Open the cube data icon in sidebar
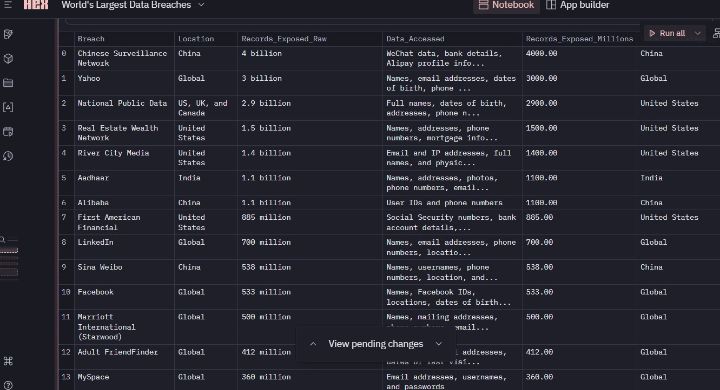 [x=8, y=58]
